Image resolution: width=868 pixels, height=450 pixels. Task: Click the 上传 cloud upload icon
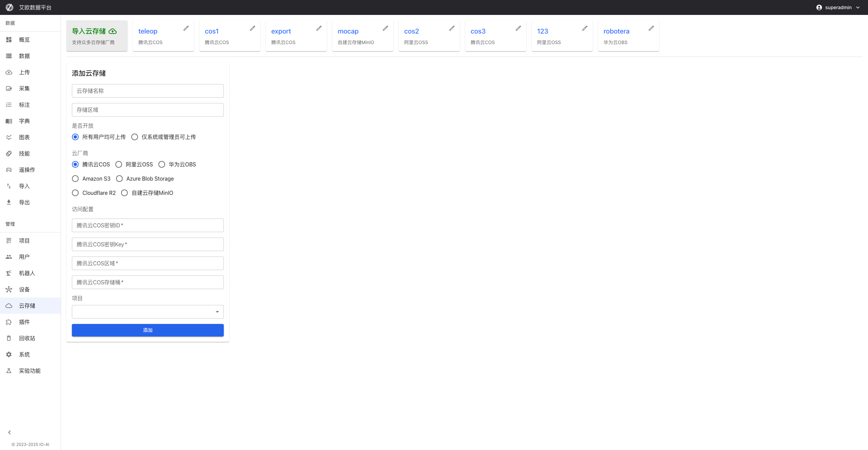(x=9, y=72)
